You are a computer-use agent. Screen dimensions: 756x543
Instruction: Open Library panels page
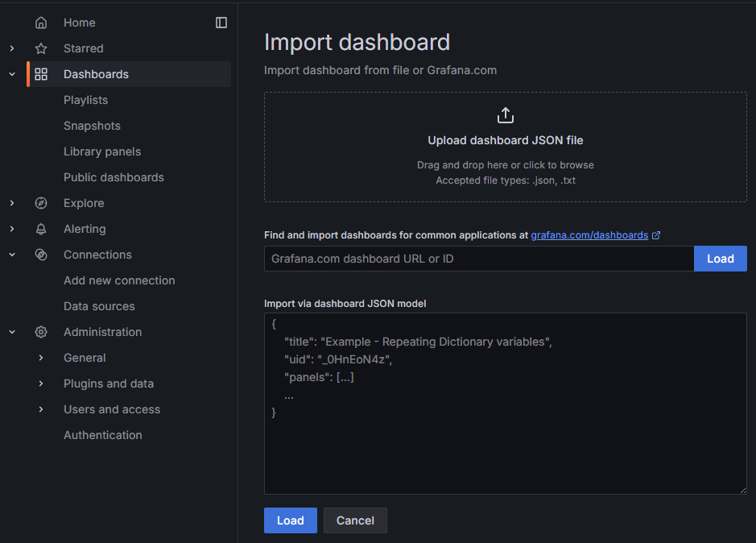[102, 151]
